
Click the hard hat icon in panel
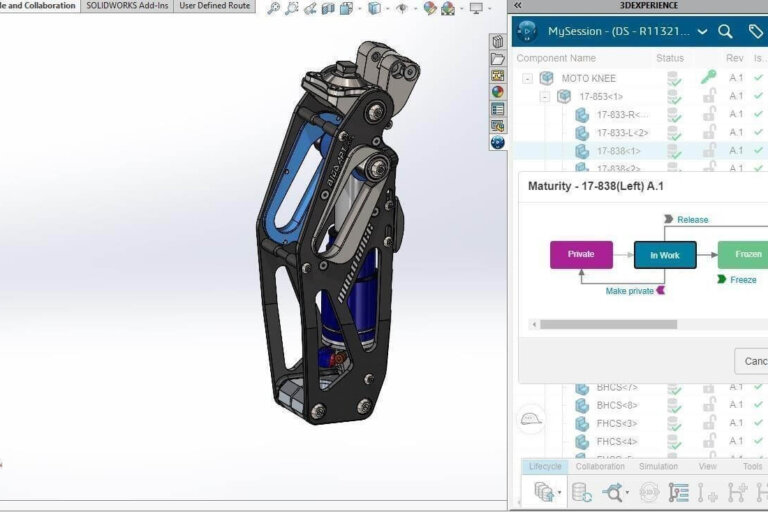(529, 421)
